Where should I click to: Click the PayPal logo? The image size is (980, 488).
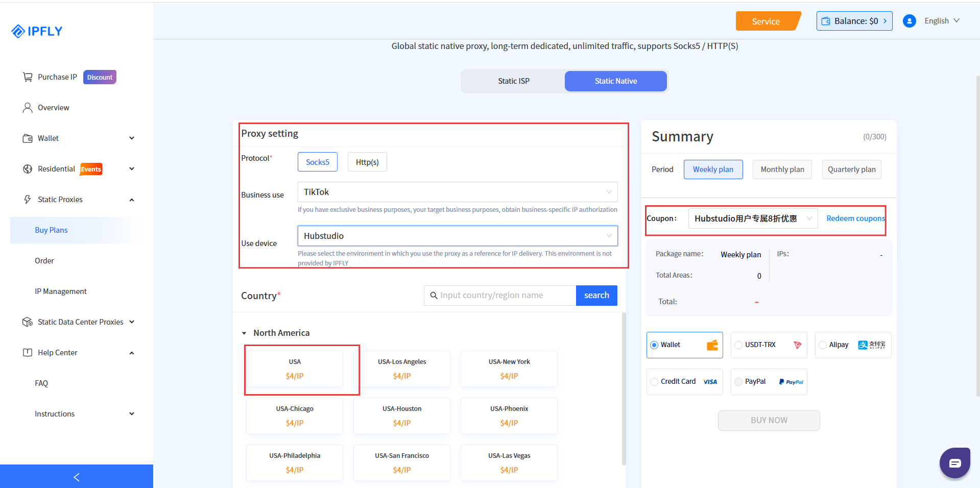click(791, 382)
